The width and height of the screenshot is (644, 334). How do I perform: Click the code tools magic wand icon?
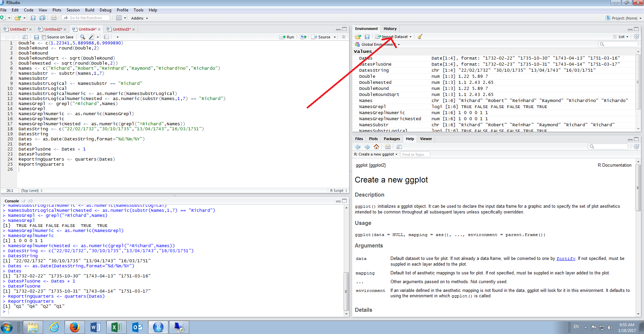coord(92,37)
